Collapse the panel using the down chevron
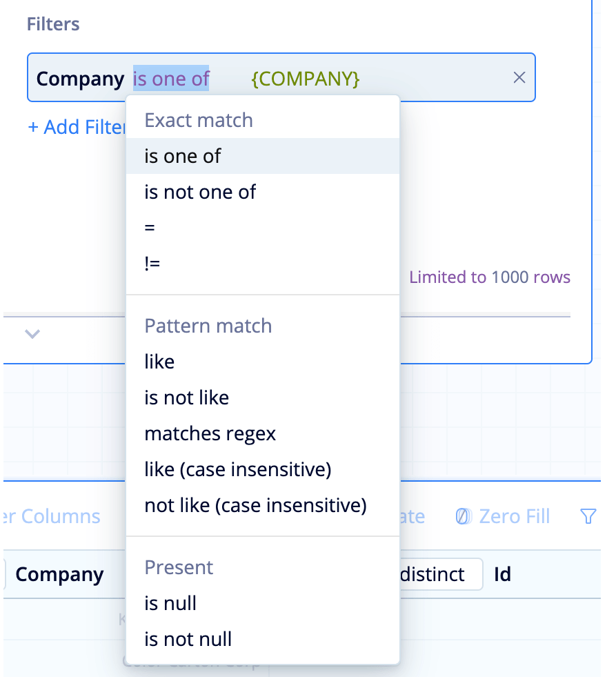This screenshot has height=677, width=616. [32, 334]
